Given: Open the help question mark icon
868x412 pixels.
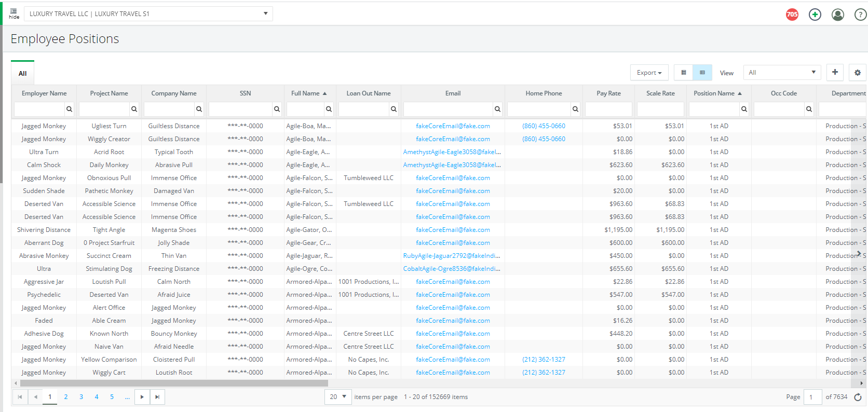Looking at the screenshot, I should pos(860,15).
